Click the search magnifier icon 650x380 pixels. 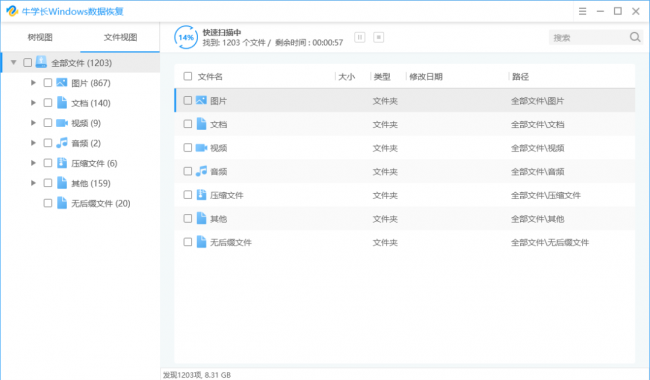pyautogui.click(x=635, y=37)
